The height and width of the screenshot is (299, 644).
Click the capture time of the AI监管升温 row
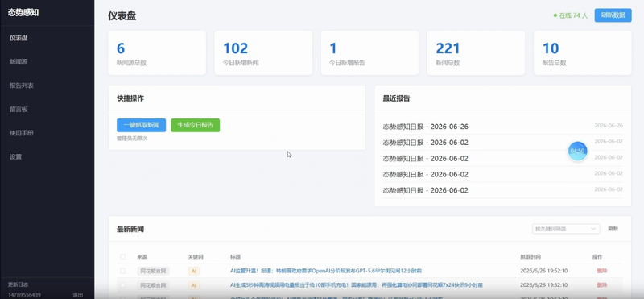pos(544,271)
